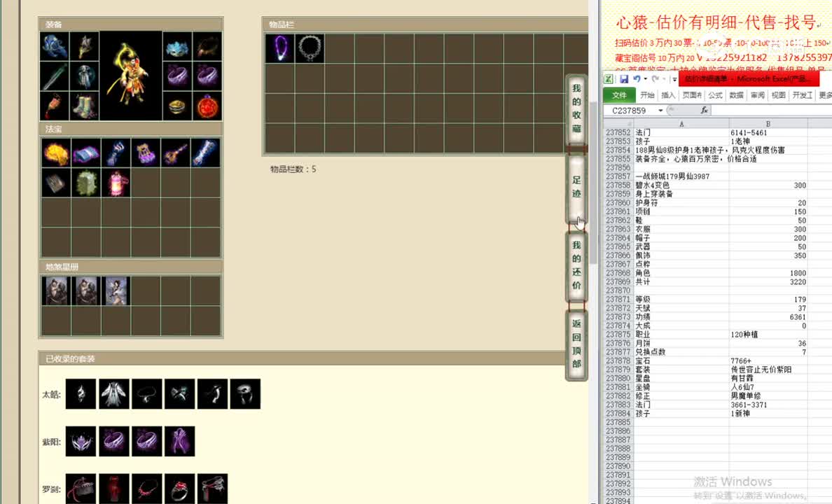
Task: Select column B header in Excel
Action: (x=768, y=124)
